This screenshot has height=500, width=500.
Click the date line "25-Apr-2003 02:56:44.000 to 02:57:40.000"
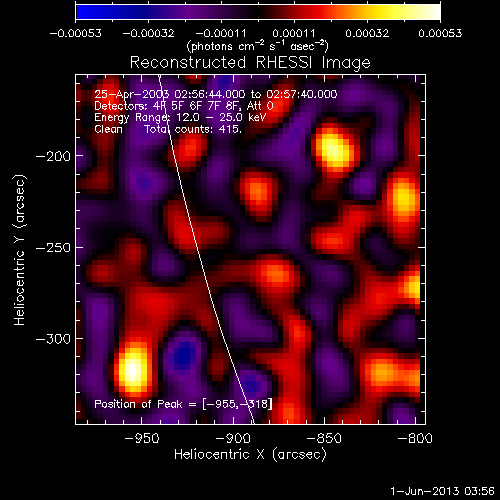[216, 94]
